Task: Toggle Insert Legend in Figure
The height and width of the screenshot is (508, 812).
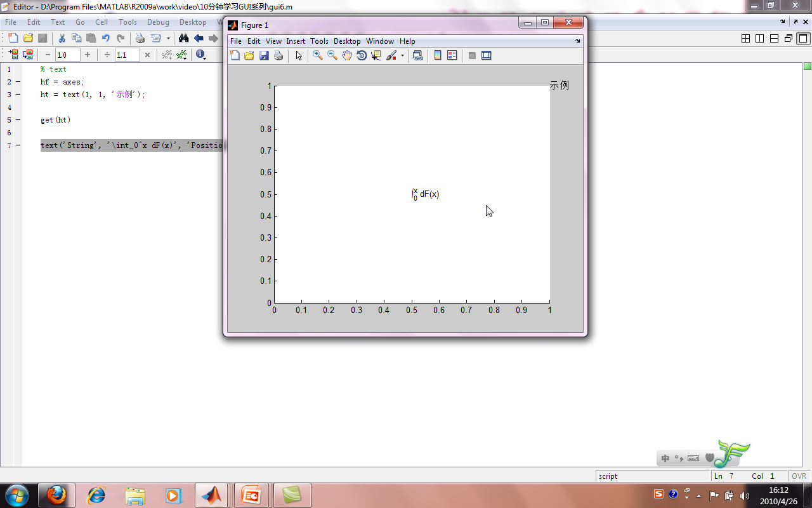Action: click(x=452, y=56)
